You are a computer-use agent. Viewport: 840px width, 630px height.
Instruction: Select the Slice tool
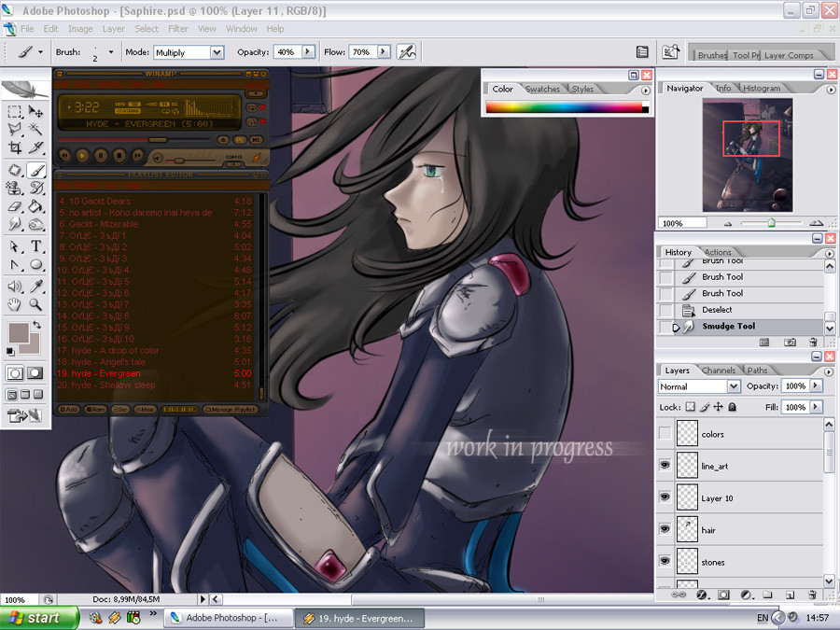coord(35,147)
